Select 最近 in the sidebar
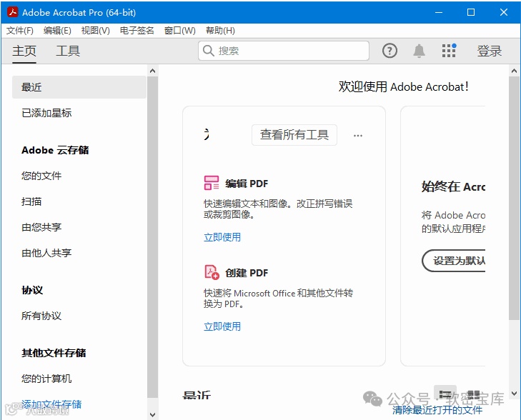521x420 pixels. 79,87
